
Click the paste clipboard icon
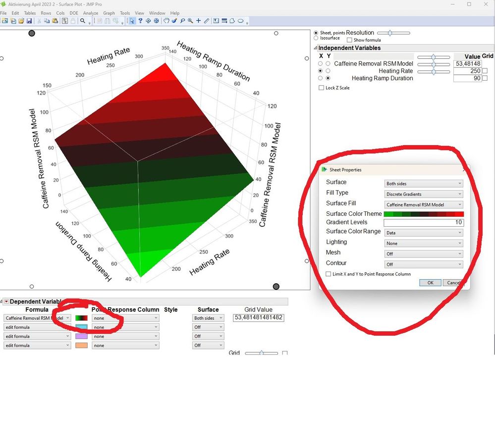point(55,21)
